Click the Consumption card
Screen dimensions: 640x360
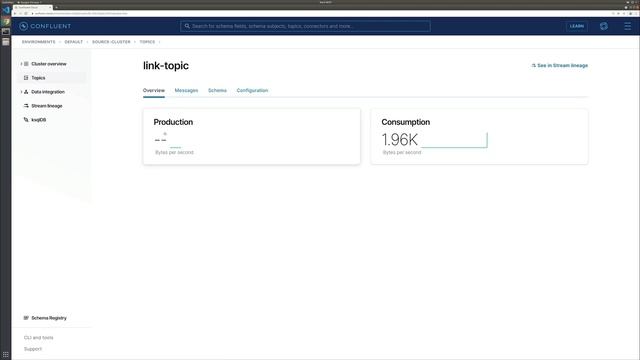(479, 136)
